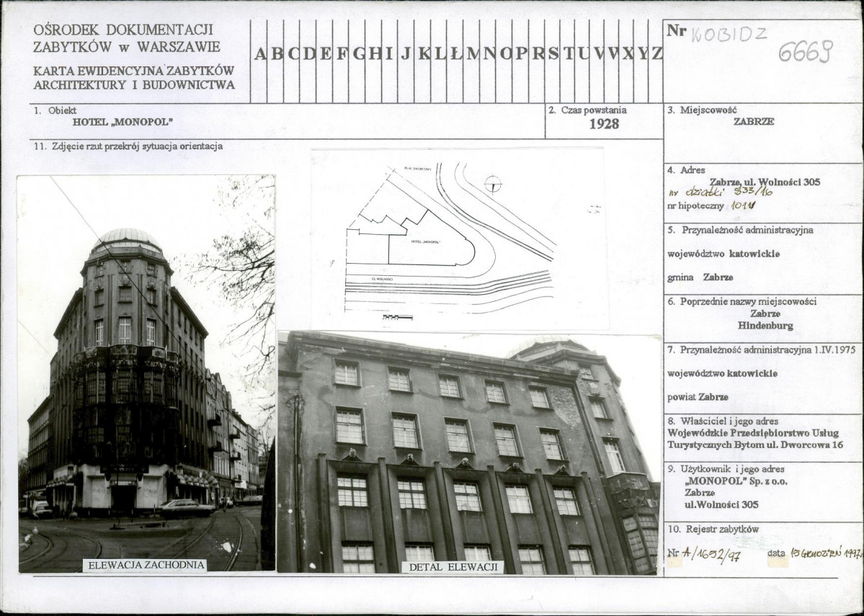
Task: Select the former name "Hindenburg"
Action: [x=765, y=326]
